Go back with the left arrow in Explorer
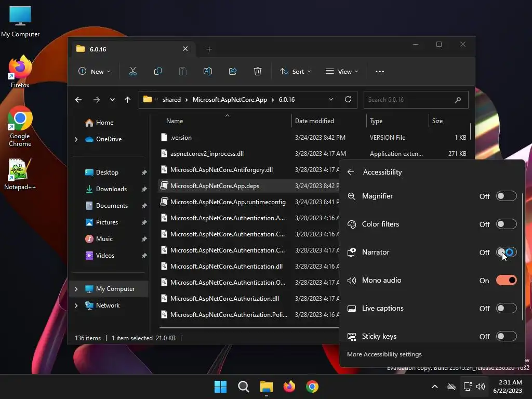The image size is (532, 399). (x=78, y=100)
